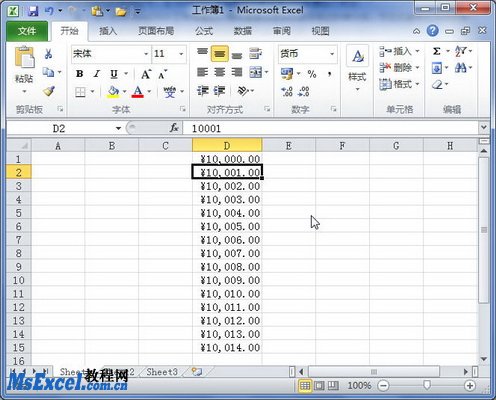Open the 公式 ribbon tab
This screenshot has height=400, width=496.
[204, 31]
